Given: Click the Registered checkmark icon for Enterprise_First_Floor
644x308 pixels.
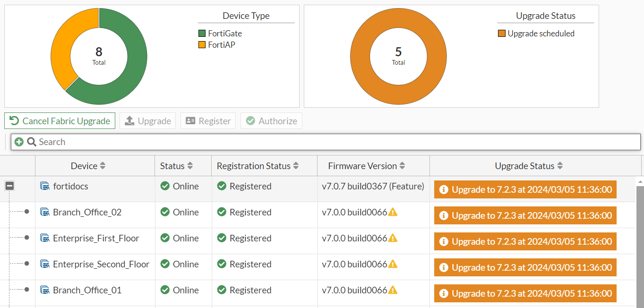Looking at the screenshot, I should (222, 238).
